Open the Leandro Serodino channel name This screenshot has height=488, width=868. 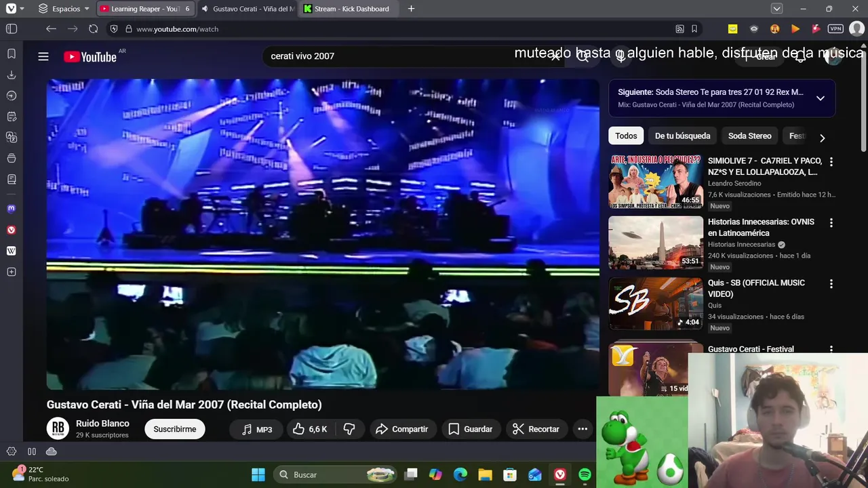[734, 183]
